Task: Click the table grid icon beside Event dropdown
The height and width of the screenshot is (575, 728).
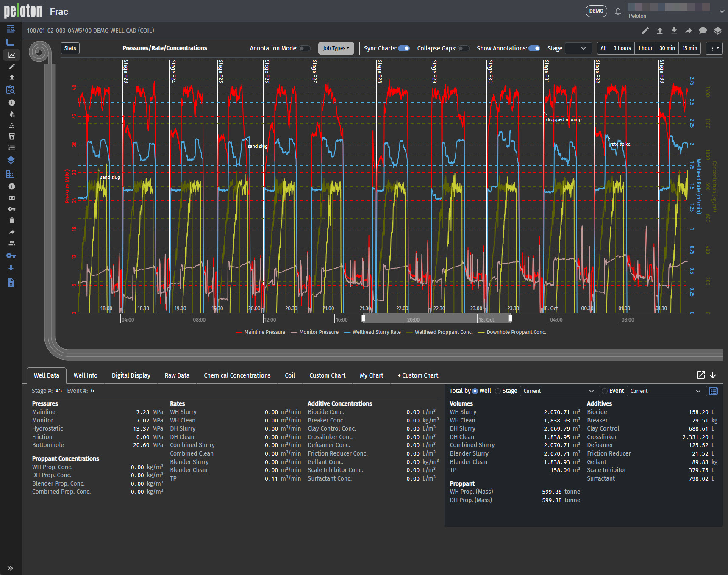Action: 713,391
